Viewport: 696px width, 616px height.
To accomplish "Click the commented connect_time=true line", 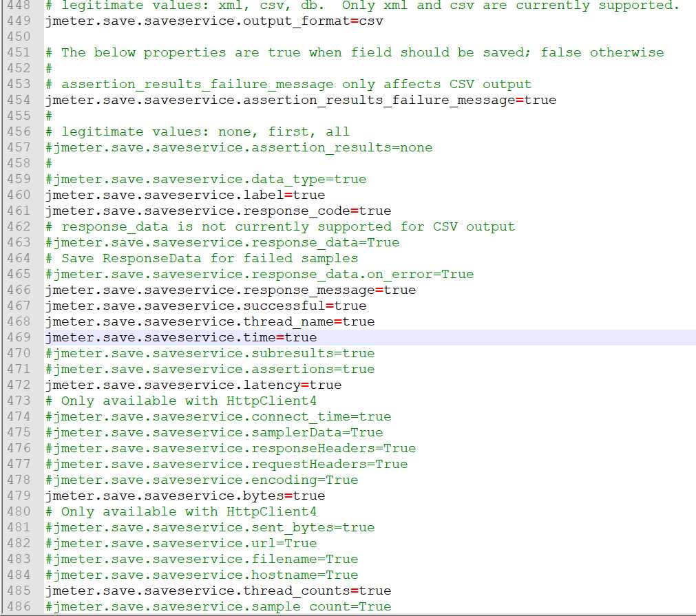I will click(x=218, y=416).
